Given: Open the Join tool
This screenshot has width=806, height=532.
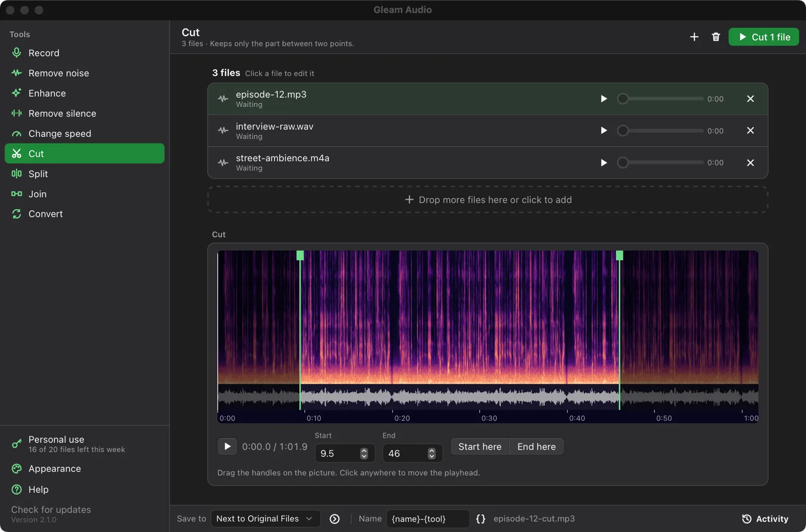Looking at the screenshot, I should click(x=85, y=194).
